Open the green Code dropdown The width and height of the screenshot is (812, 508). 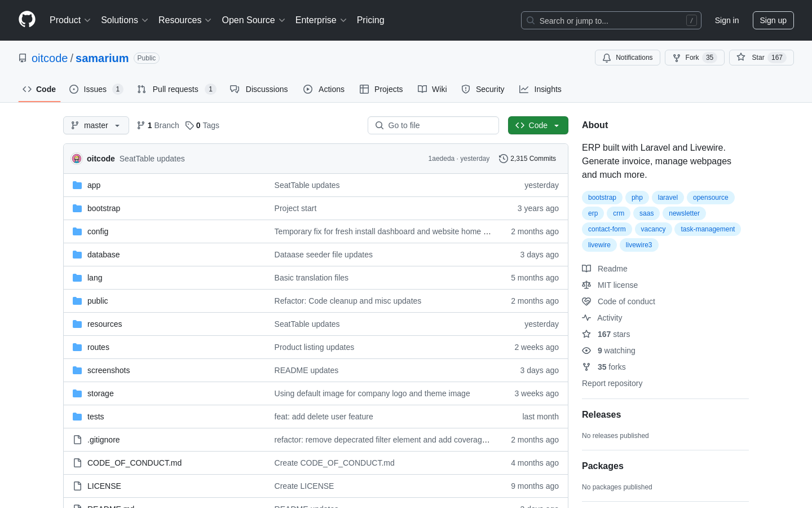point(538,125)
